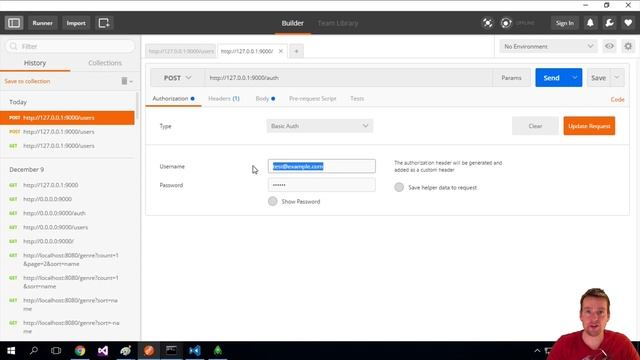Open the wrench settings icon
This screenshot has width=640, height=360.
pos(609,23)
